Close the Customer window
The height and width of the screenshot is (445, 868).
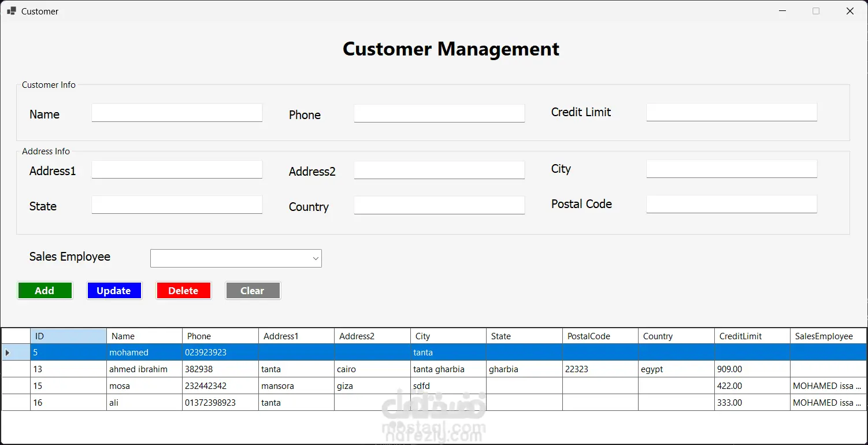[x=850, y=11]
